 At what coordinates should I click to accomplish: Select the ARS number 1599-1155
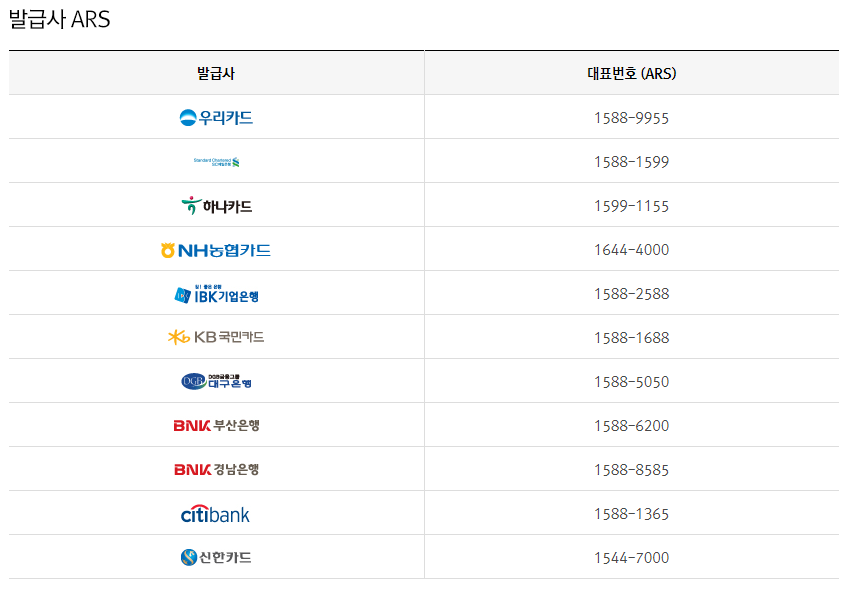click(x=631, y=206)
